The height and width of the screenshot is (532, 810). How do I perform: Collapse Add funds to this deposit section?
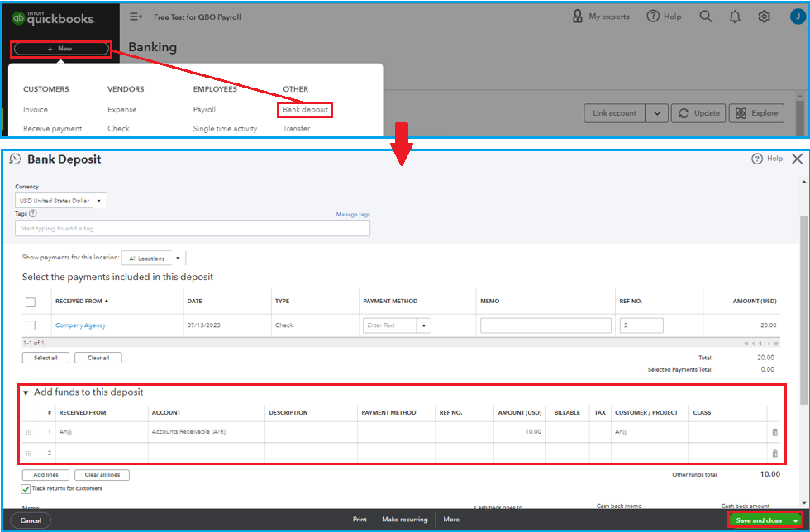click(26, 393)
